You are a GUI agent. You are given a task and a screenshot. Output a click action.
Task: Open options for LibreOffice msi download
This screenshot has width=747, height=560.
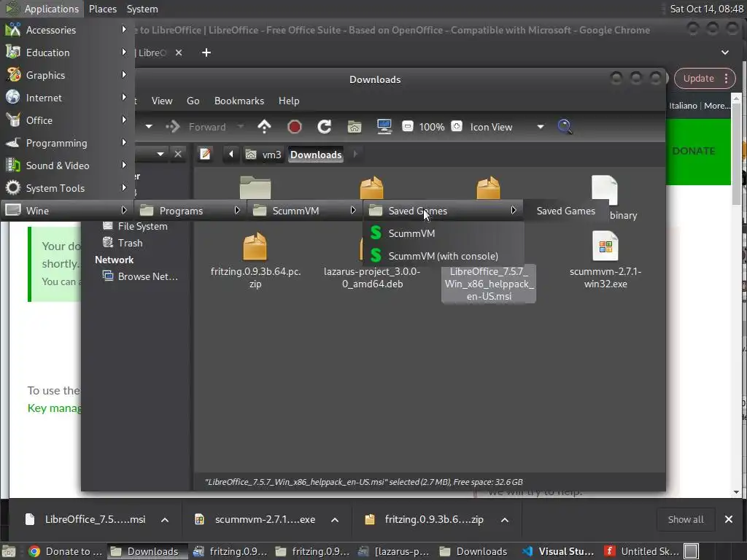pos(165,519)
